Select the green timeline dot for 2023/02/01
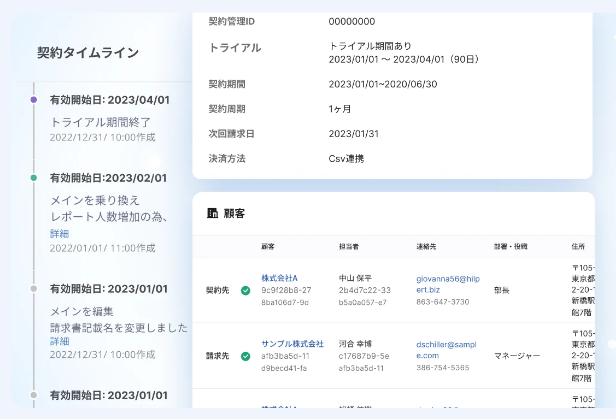 pos(34,177)
